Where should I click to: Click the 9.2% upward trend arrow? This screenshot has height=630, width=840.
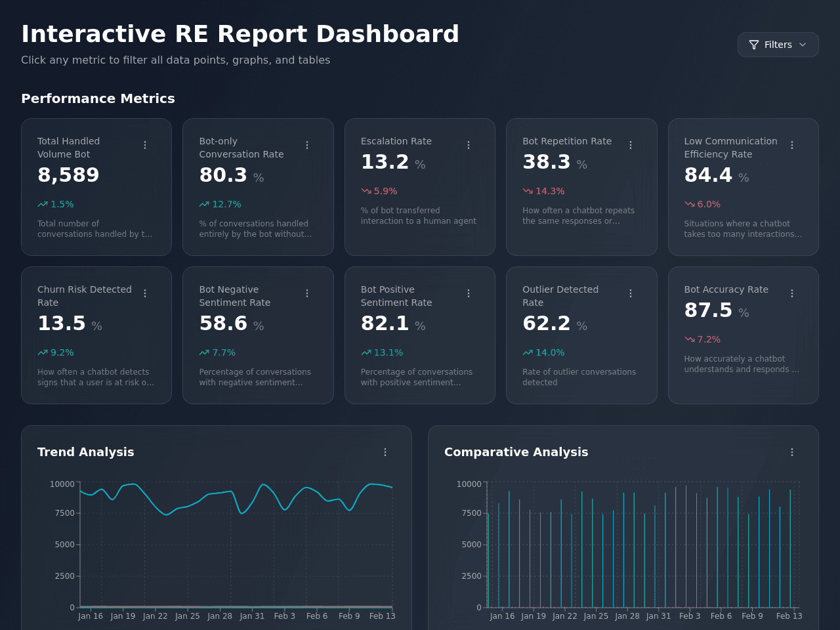click(43, 352)
